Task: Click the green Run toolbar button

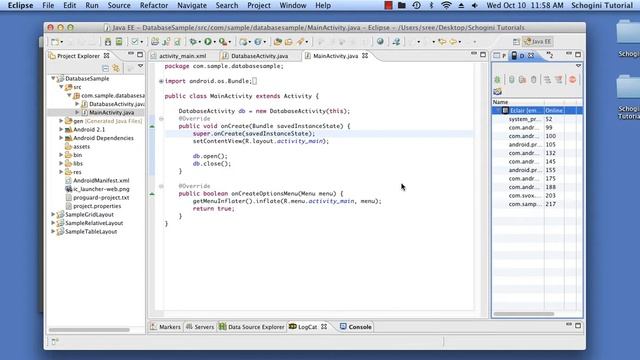Action: [208, 42]
